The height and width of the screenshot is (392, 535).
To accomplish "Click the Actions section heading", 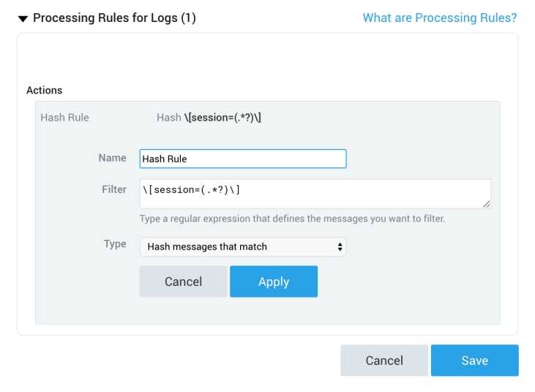I will (x=44, y=91).
